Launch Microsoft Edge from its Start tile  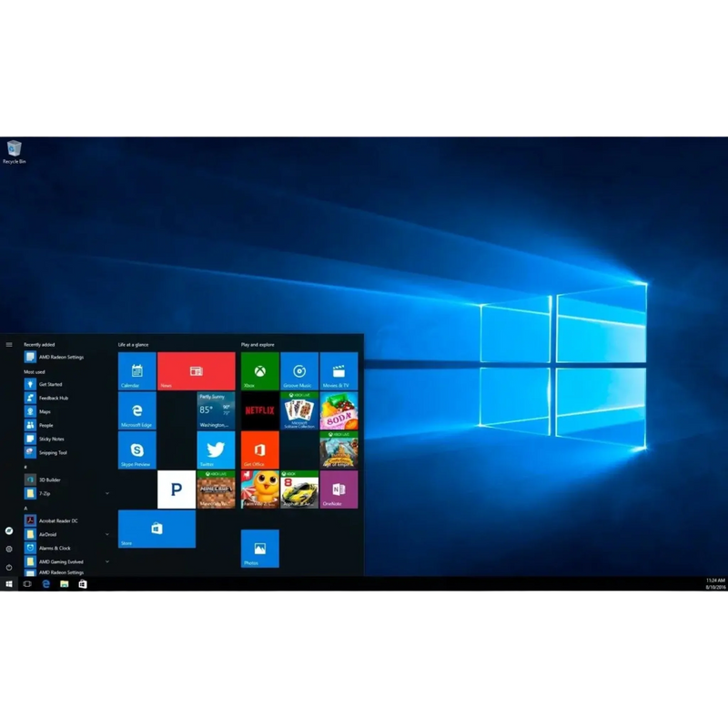tap(136, 411)
